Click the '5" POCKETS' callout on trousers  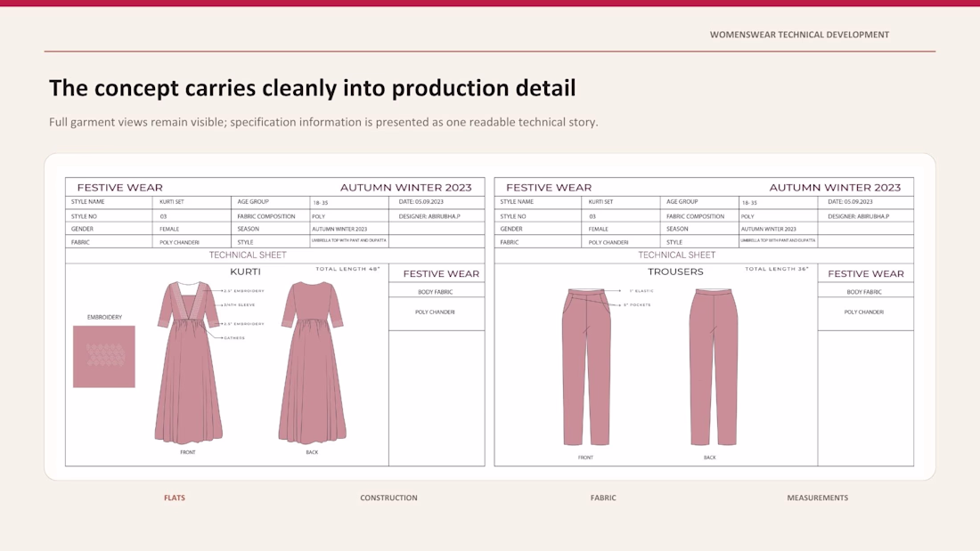click(x=637, y=304)
